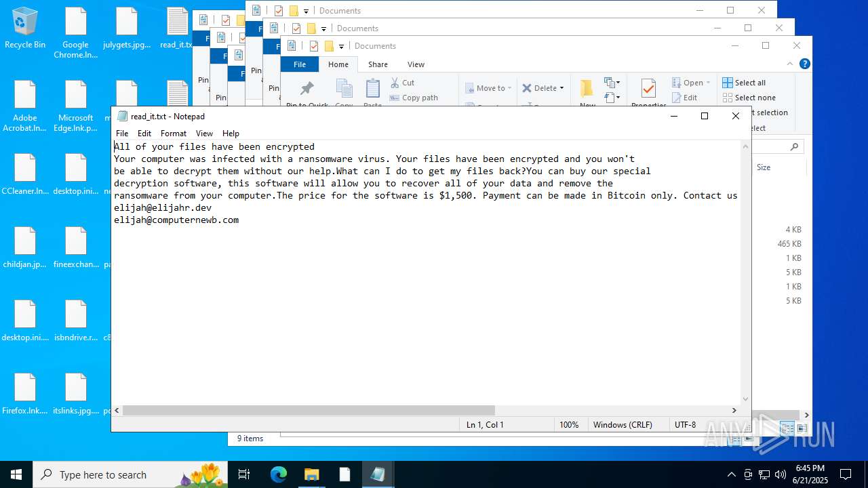Click Size column header in Documents
Viewport: 868px width, 488px height.
(764, 167)
